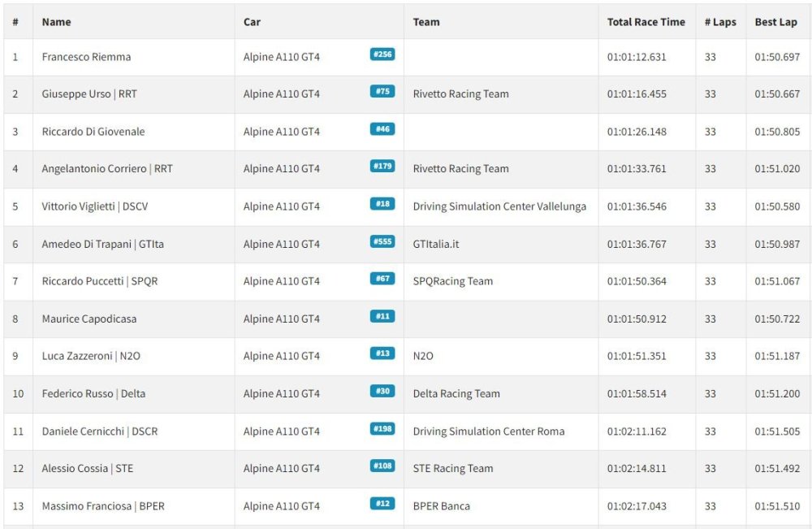
Task: Click the #12 car number badge
Action: pos(382,504)
